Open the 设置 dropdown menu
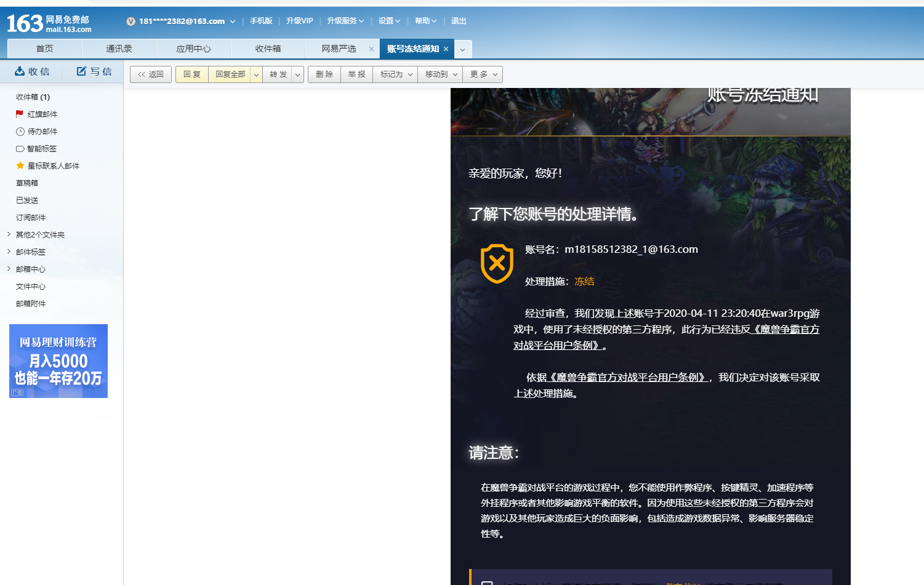Screen dimensions: 924x585 pyautogui.click(x=389, y=21)
